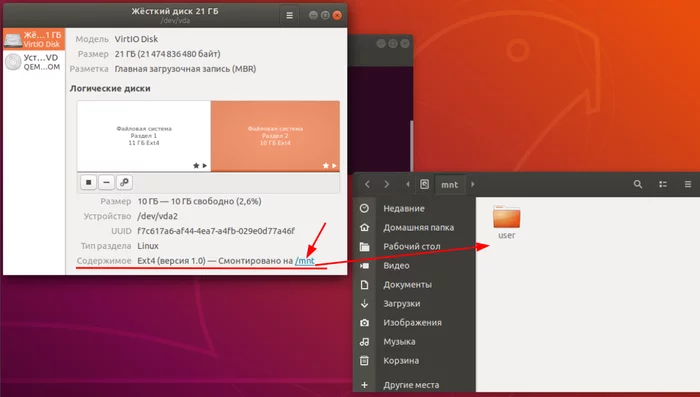Click the plus icon beside Other Locations

tap(364, 384)
